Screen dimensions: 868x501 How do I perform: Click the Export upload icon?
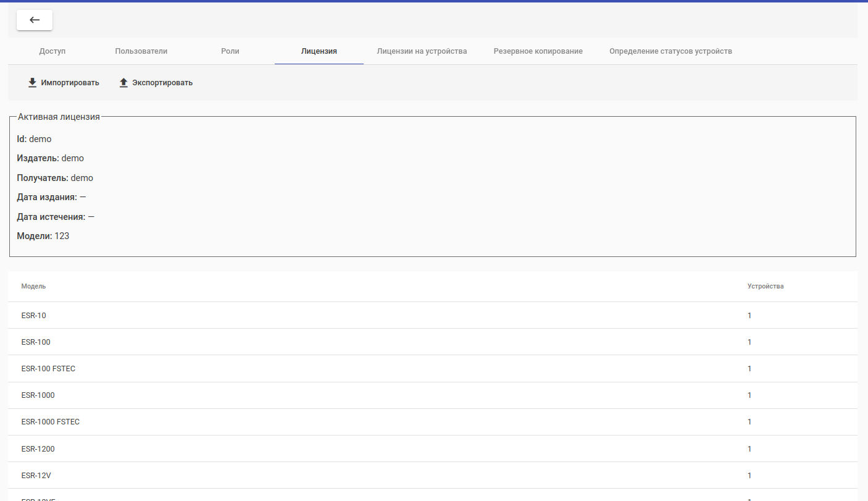point(123,83)
